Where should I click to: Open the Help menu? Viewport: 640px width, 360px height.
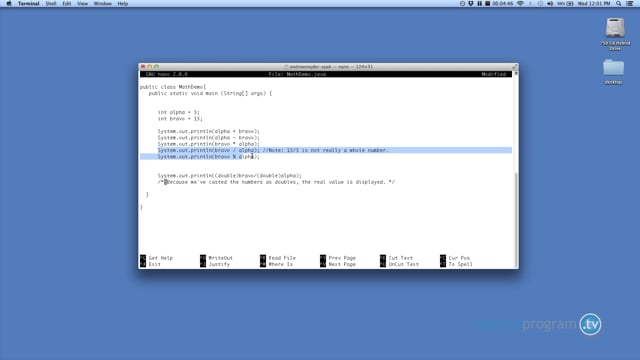click(x=122, y=3)
